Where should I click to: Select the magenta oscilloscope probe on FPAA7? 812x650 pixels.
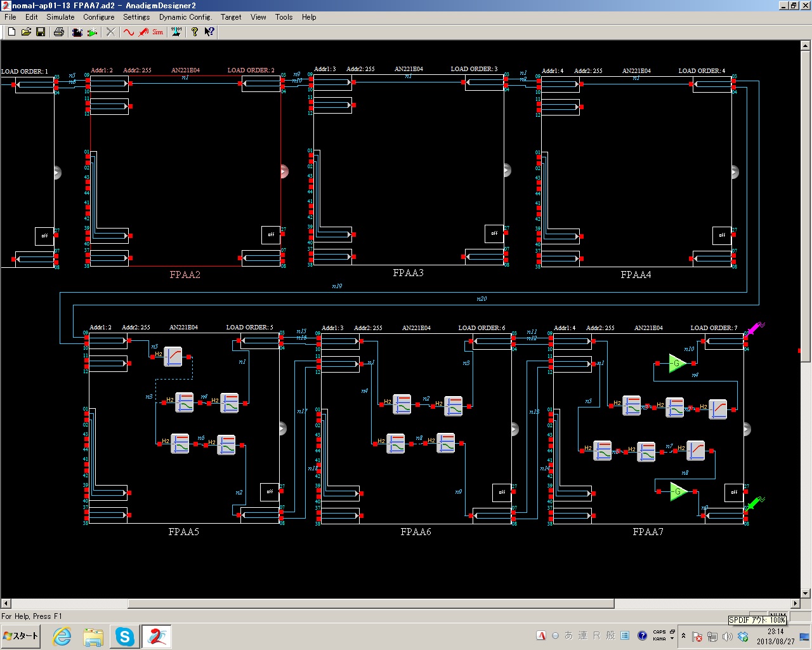[x=754, y=328]
